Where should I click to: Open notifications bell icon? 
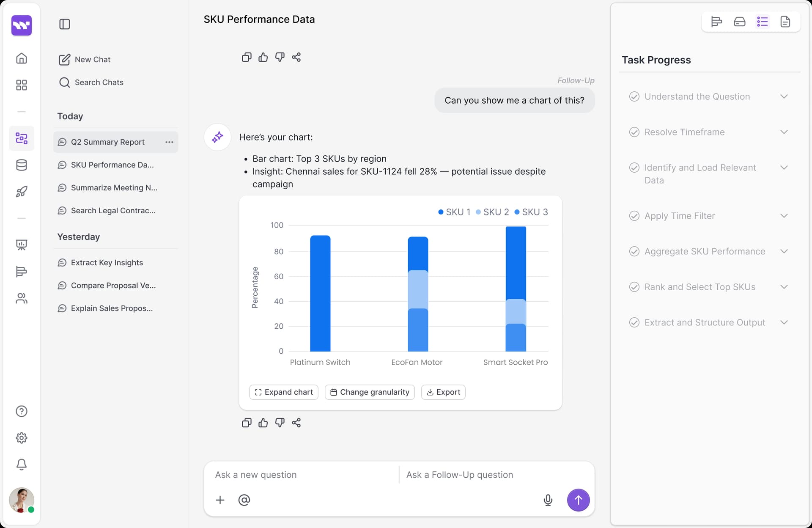[x=22, y=465]
